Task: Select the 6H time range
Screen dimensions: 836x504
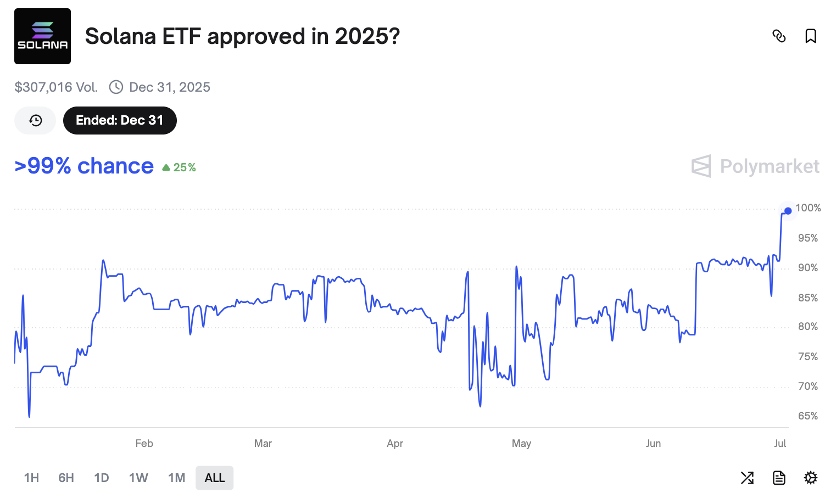Action: click(x=66, y=478)
